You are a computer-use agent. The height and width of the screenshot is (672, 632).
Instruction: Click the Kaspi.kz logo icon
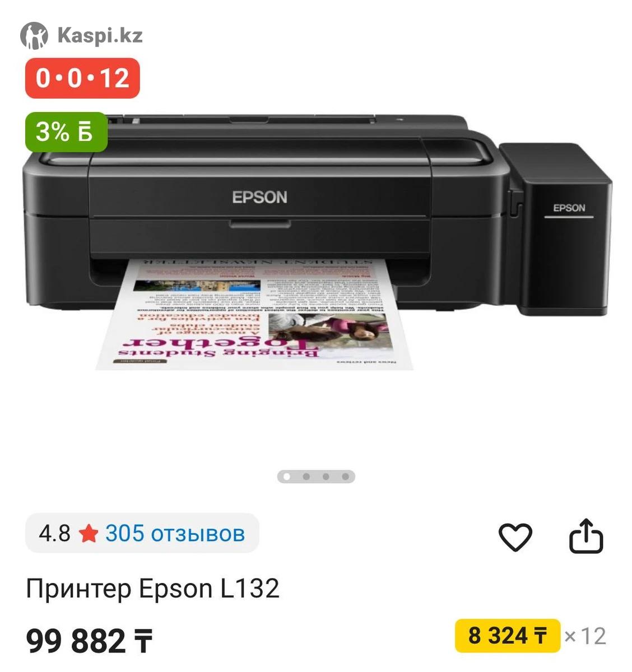point(34,36)
